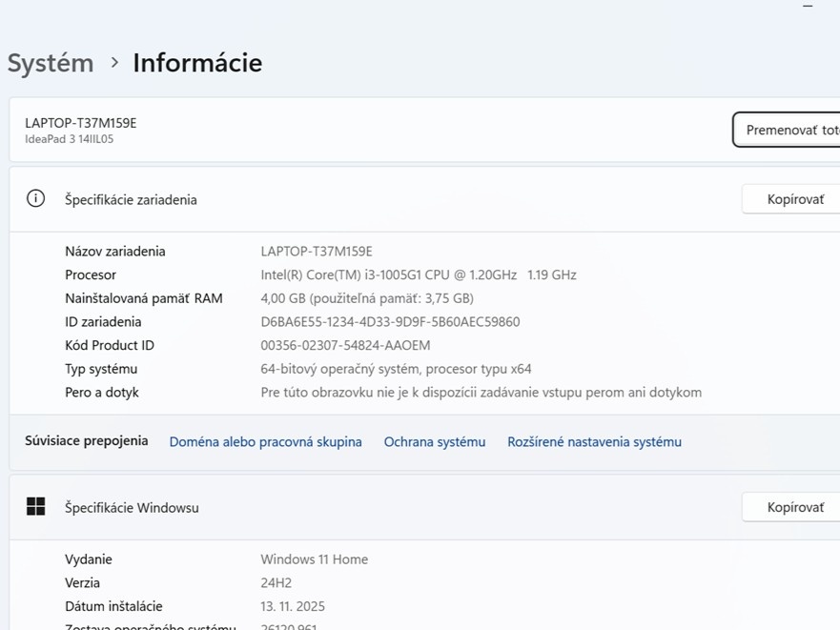Click the Windows 11 Home edition value
The height and width of the screenshot is (630, 840).
[x=314, y=559]
